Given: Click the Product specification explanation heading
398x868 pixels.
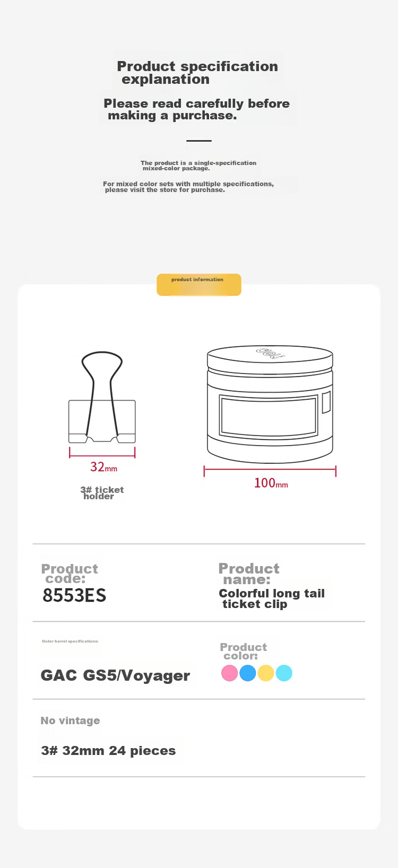Looking at the screenshot, I should pos(197,73).
